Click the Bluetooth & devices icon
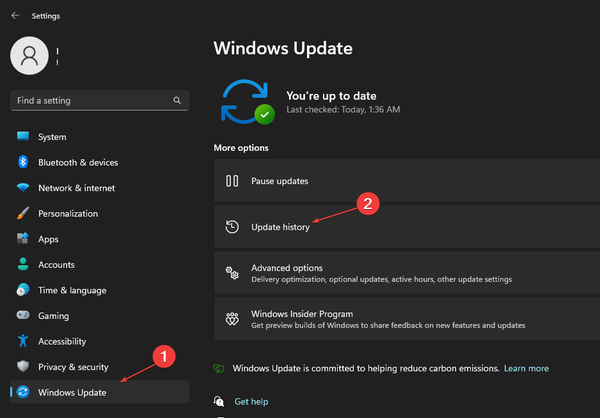Viewport: 600px width, 418px height. (x=22, y=162)
